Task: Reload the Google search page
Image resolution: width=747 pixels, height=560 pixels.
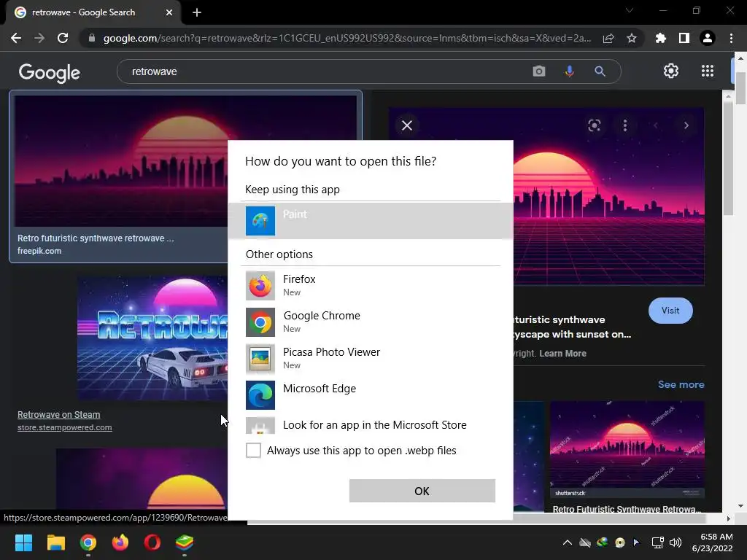Action: [63, 38]
